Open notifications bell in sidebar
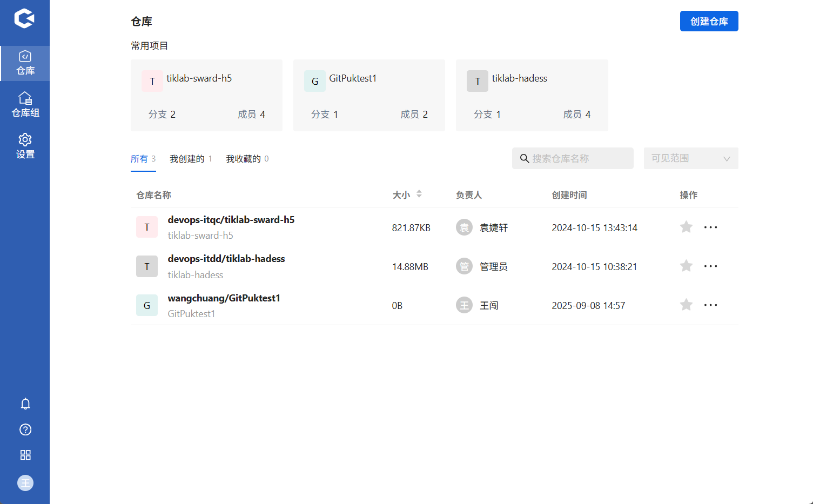This screenshot has height=504, width=813. point(25,404)
